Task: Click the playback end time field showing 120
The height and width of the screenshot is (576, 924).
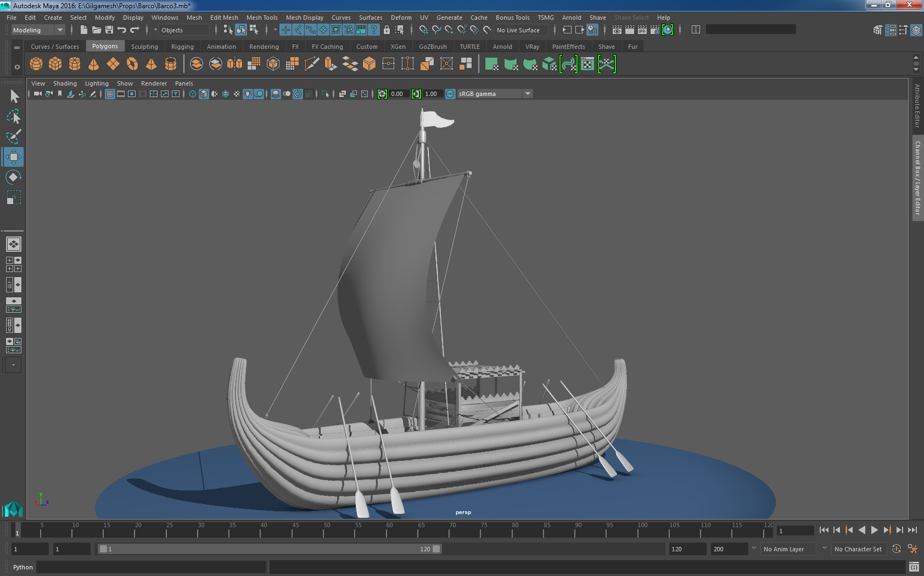Action: click(687, 549)
